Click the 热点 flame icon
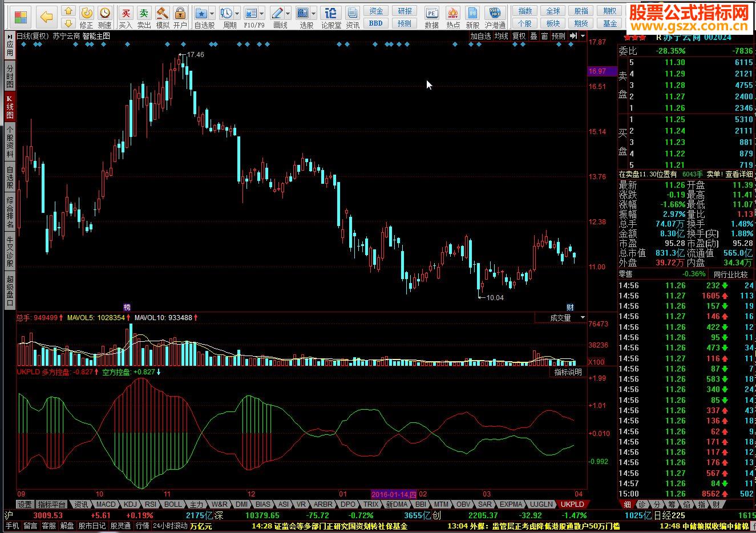 (x=453, y=17)
